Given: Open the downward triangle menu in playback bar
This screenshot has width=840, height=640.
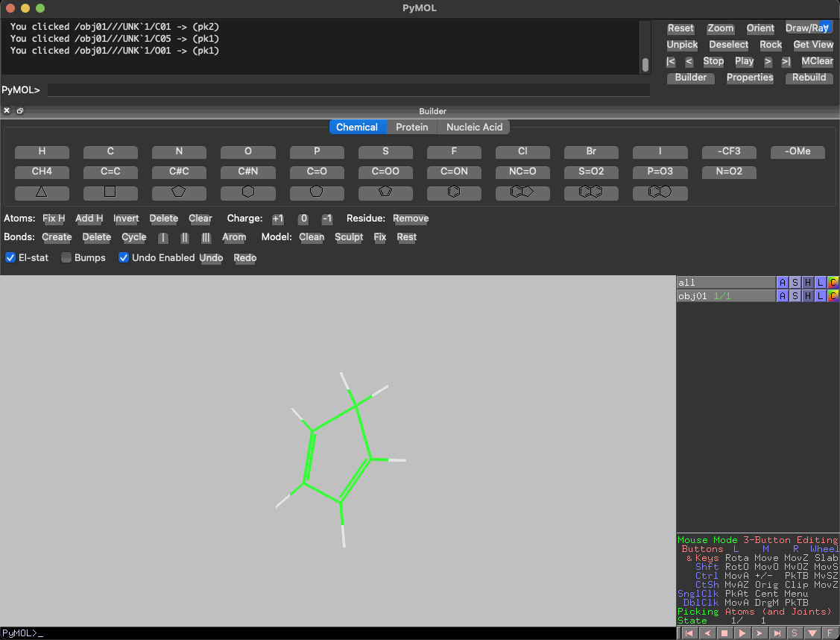Looking at the screenshot, I should pos(812,633).
